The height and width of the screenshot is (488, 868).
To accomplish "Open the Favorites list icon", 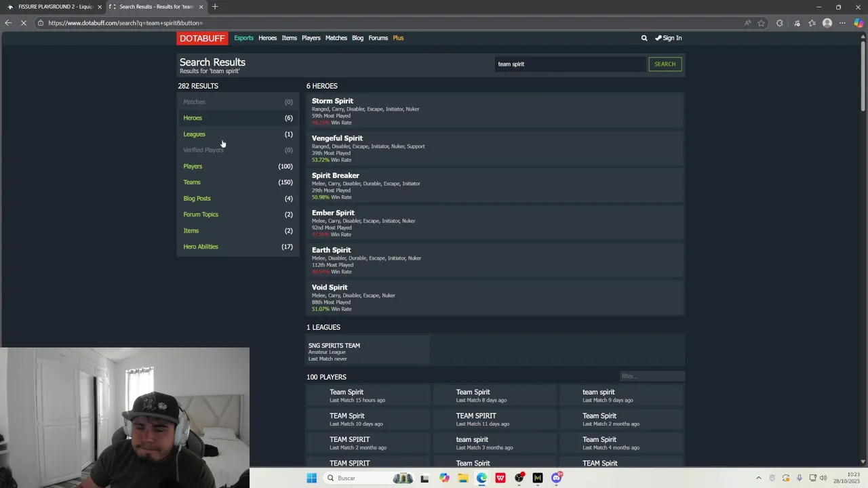I will tap(812, 23).
